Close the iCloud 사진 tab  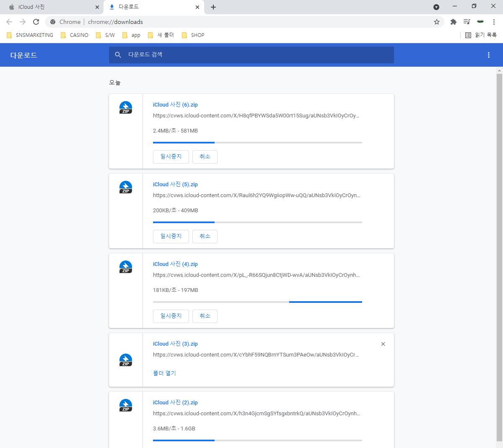[97, 7]
